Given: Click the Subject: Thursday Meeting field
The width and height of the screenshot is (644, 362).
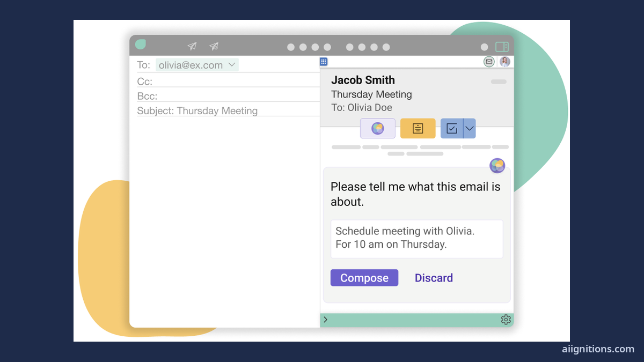Looking at the screenshot, I should click(x=229, y=111).
